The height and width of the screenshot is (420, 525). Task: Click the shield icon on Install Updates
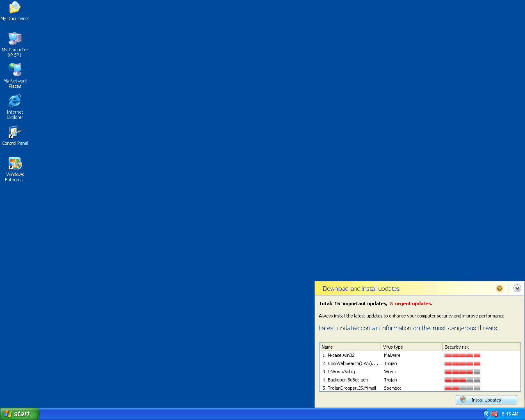point(463,399)
